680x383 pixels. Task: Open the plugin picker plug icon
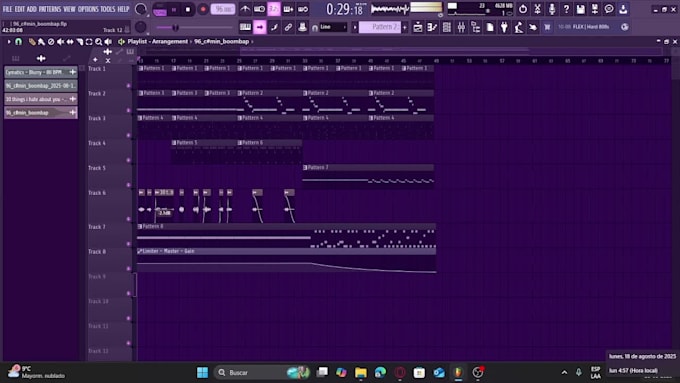(x=504, y=27)
